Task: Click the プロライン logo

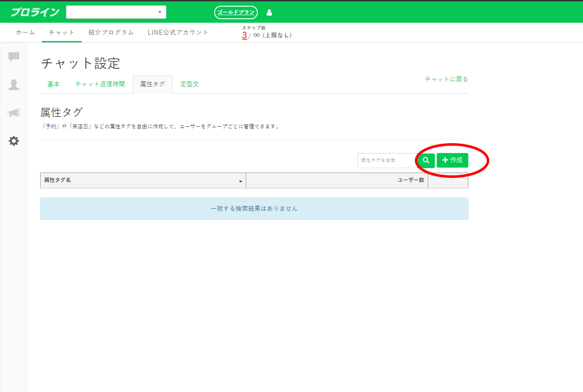Action: click(x=35, y=12)
